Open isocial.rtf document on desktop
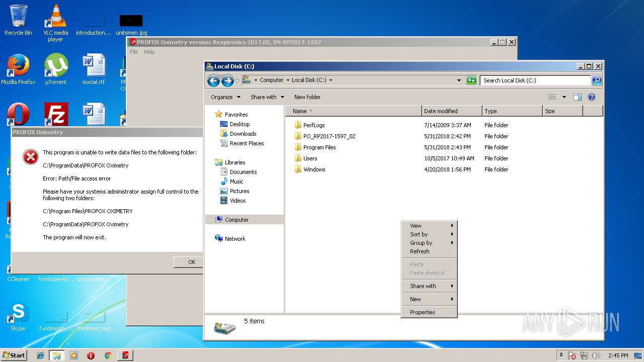644x362 pixels. point(94,69)
